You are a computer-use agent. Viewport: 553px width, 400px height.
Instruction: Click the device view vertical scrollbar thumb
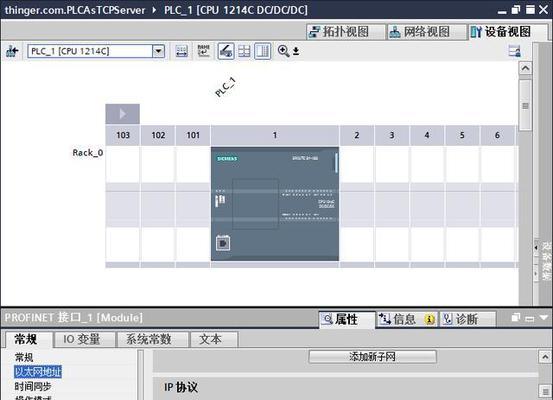pos(525,105)
